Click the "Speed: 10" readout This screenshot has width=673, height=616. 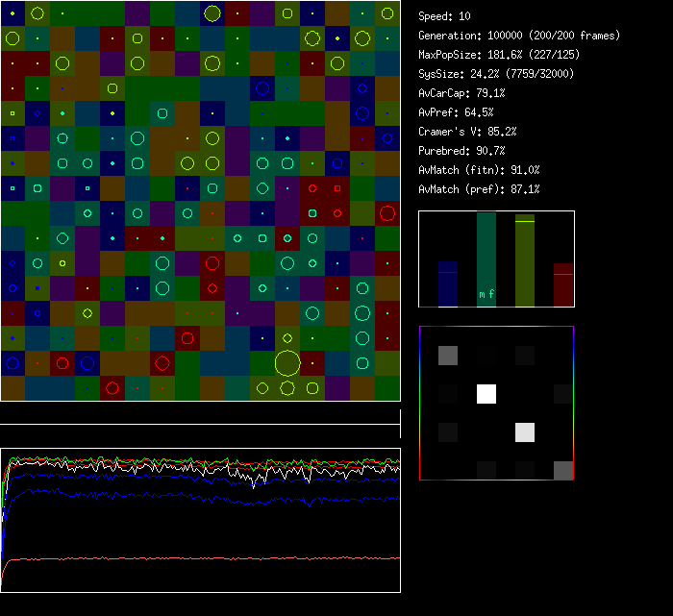click(x=445, y=16)
